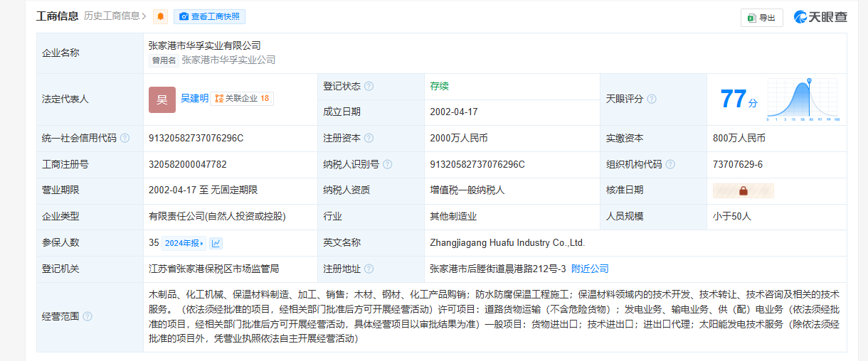This screenshot has width=868, height=361.
Task: Click former name 张家港市华孚实业公司
Action: point(228,60)
